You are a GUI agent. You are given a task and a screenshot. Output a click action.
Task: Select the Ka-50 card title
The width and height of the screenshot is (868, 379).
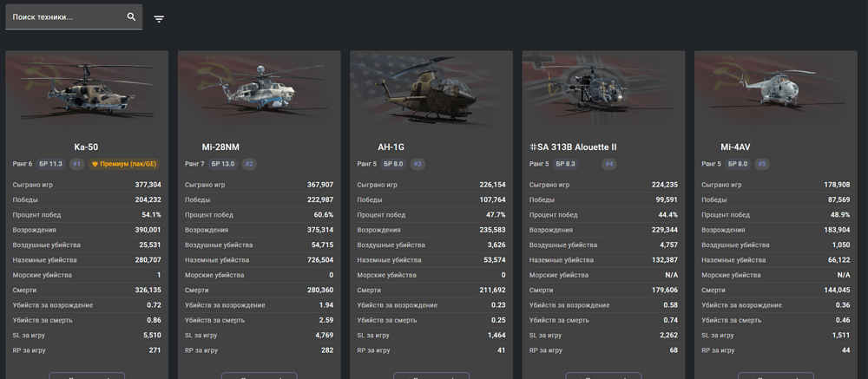coord(86,147)
